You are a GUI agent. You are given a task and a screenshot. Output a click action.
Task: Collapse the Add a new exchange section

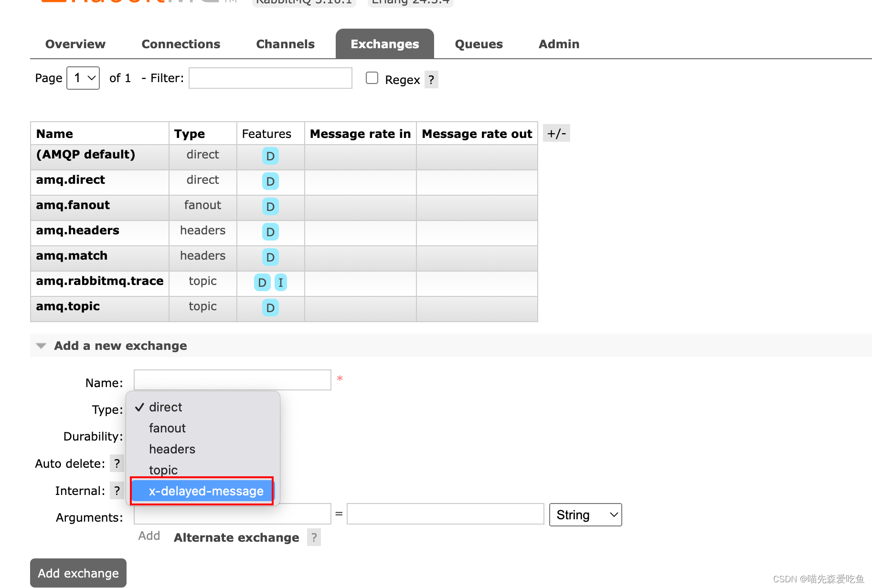click(x=41, y=346)
